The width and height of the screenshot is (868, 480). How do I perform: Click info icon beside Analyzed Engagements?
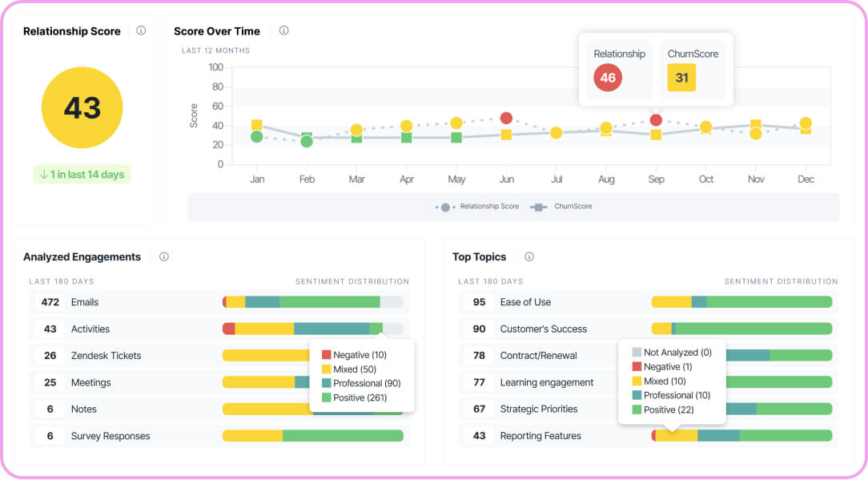point(164,256)
